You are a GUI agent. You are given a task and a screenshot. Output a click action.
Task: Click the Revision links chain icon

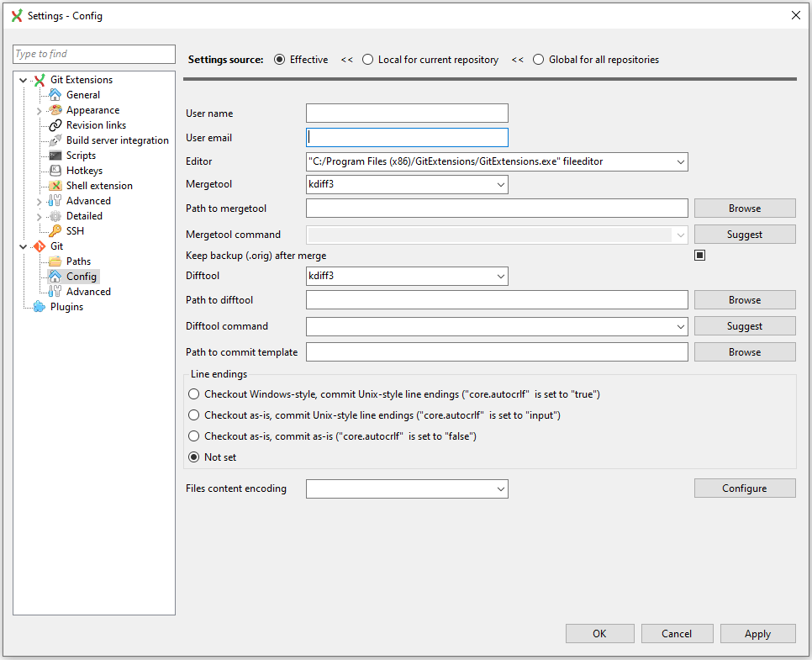coord(55,125)
